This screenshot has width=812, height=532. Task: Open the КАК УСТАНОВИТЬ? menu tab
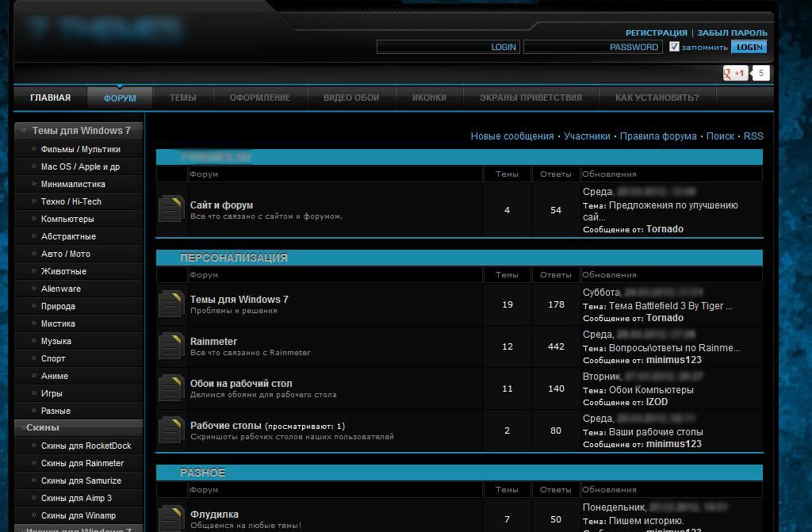657,98
